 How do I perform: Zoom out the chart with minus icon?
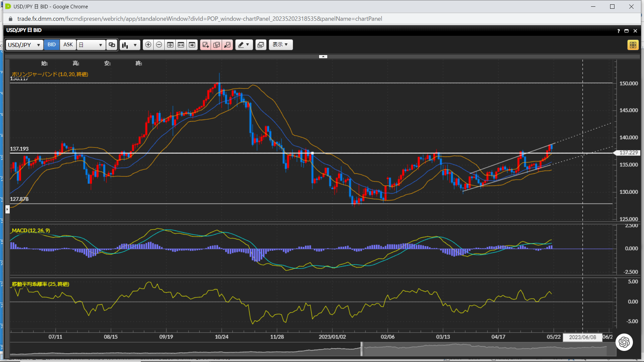[159, 45]
